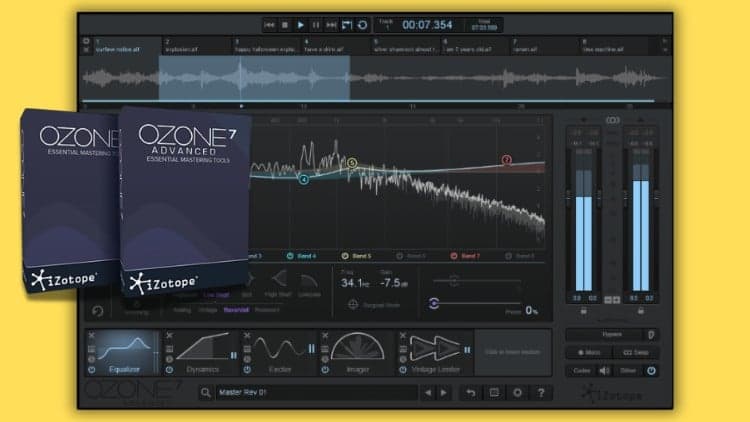Click the Phase 0% value
This screenshot has width=750, height=422.
tap(532, 310)
